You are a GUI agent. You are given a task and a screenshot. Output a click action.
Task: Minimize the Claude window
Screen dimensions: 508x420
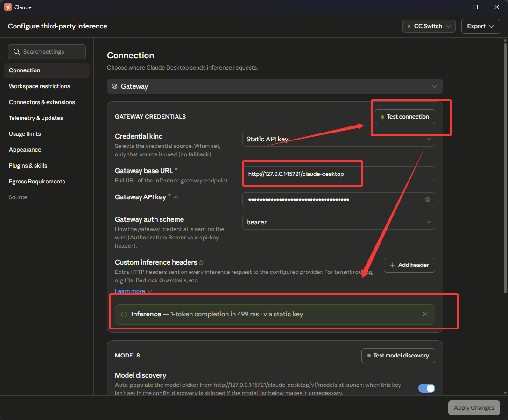point(454,7)
